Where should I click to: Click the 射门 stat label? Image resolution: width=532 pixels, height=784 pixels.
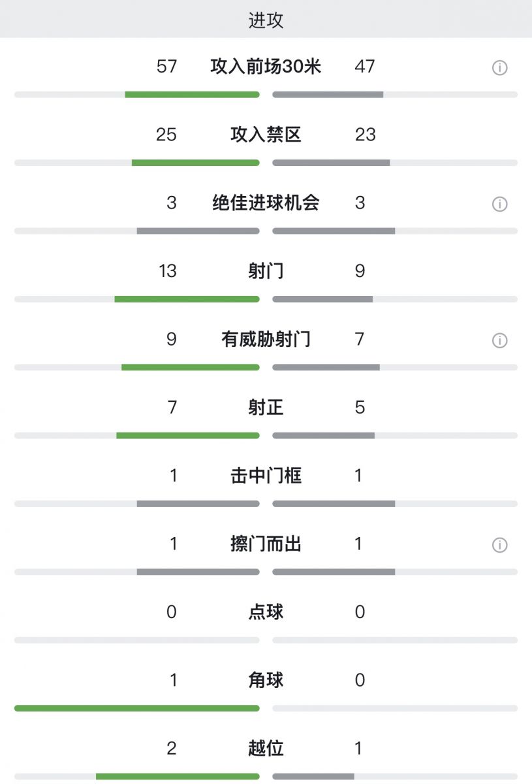pyautogui.click(x=266, y=271)
